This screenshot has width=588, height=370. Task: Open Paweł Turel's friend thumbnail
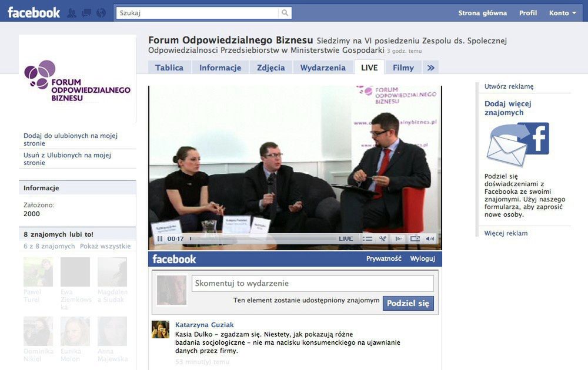click(x=38, y=271)
